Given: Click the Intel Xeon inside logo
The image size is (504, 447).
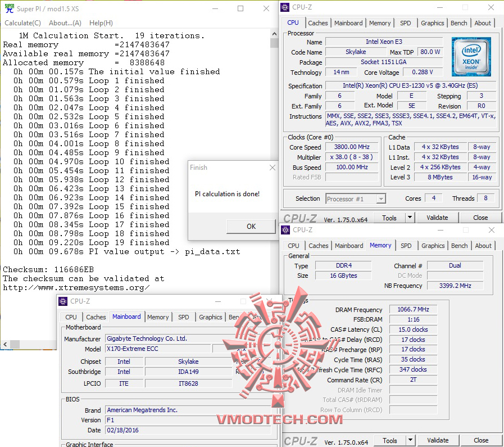Looking at the screenshot, I should click(471, 57).
